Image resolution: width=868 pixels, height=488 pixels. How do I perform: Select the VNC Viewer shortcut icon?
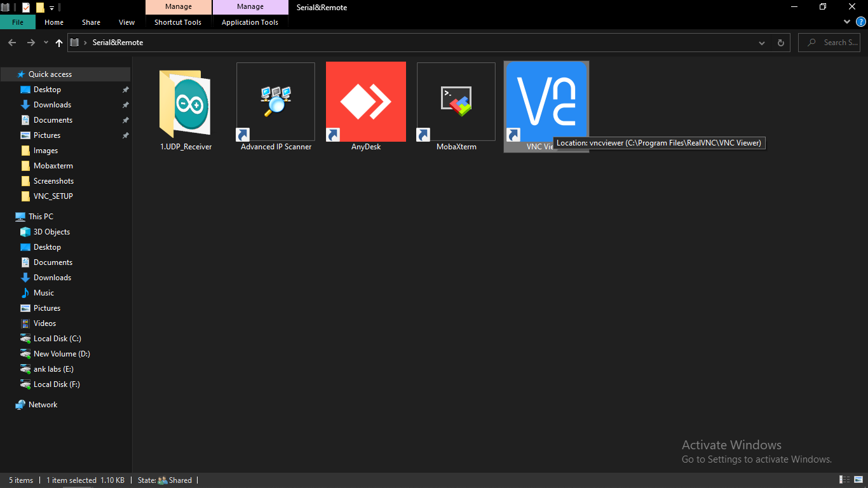pos(546,102)
